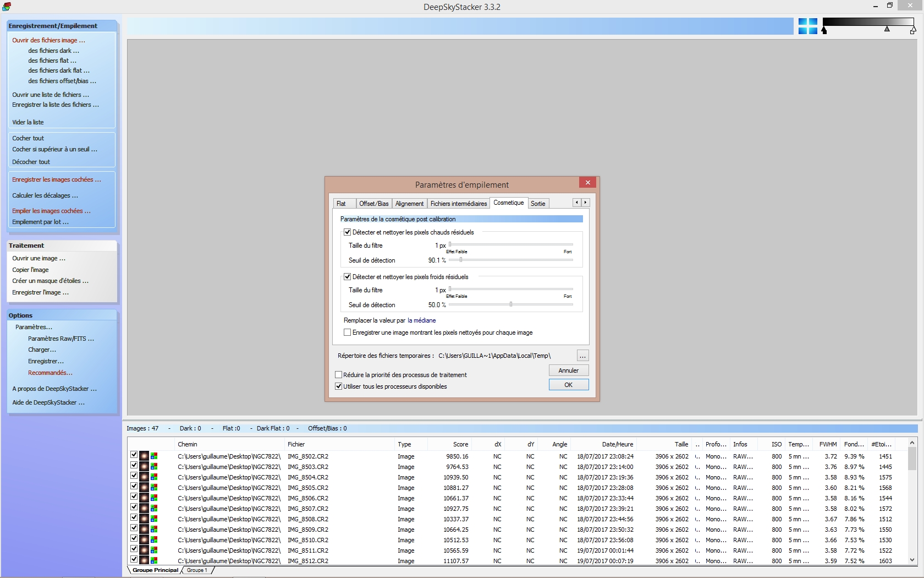Toggle hot pixel detection checkbox (pixels chauds)
Screen dimensions: 924x578
point(347,232)
